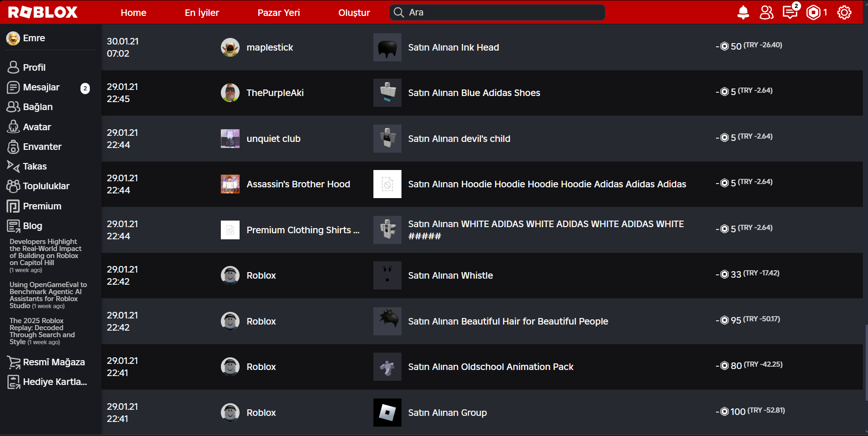
Task: Click Roblox seller in Beautiful Hair row
Action: point(261,321)
